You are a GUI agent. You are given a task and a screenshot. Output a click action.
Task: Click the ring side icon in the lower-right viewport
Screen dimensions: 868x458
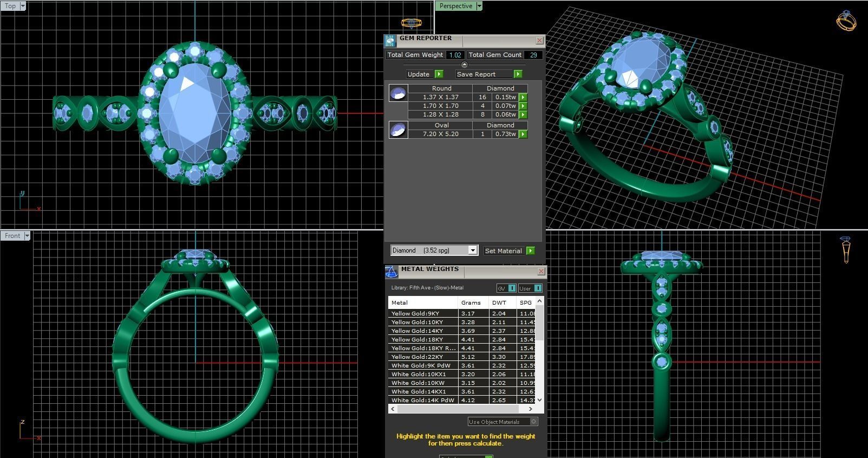(x=846, y=249)
